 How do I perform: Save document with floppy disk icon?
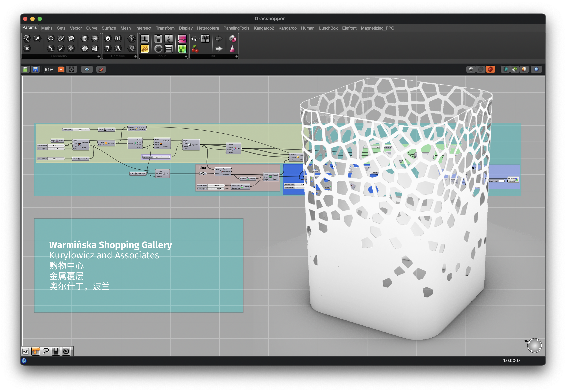(35, 69)
